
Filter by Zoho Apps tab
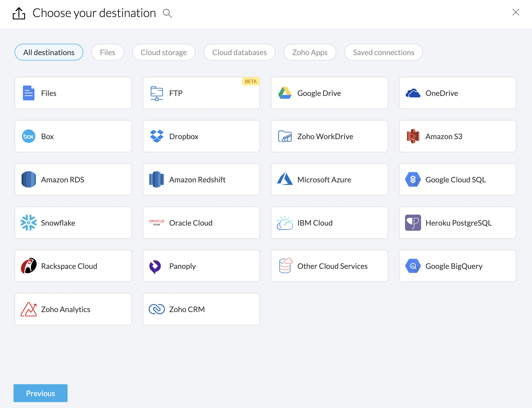pyautogui.click(x=310, y=52)
